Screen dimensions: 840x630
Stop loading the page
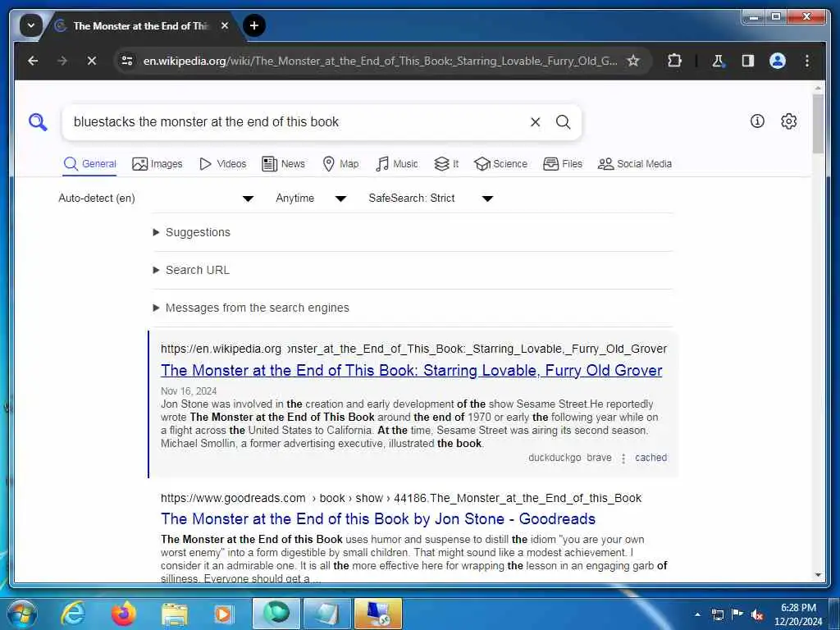point(92,61)
